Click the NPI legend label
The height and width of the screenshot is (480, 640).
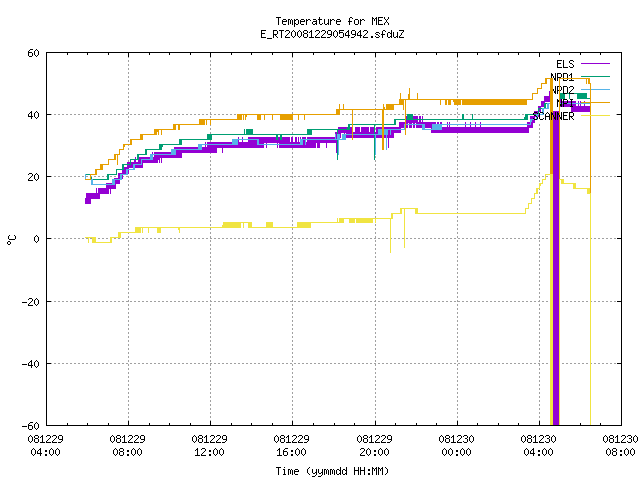point(565,103)
